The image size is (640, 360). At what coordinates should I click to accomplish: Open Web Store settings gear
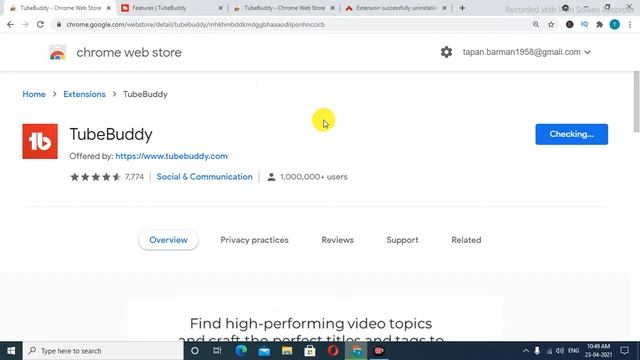click(x=446, y=52)
